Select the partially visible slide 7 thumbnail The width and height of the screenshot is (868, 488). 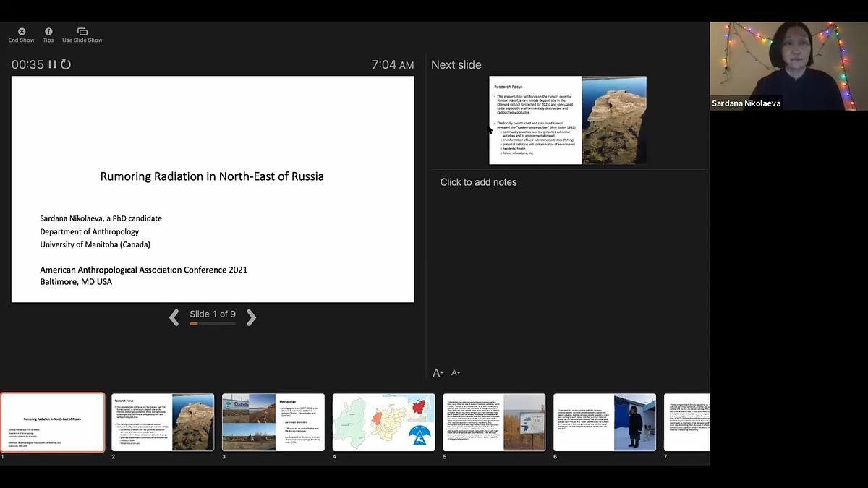(x=686, y=422)
